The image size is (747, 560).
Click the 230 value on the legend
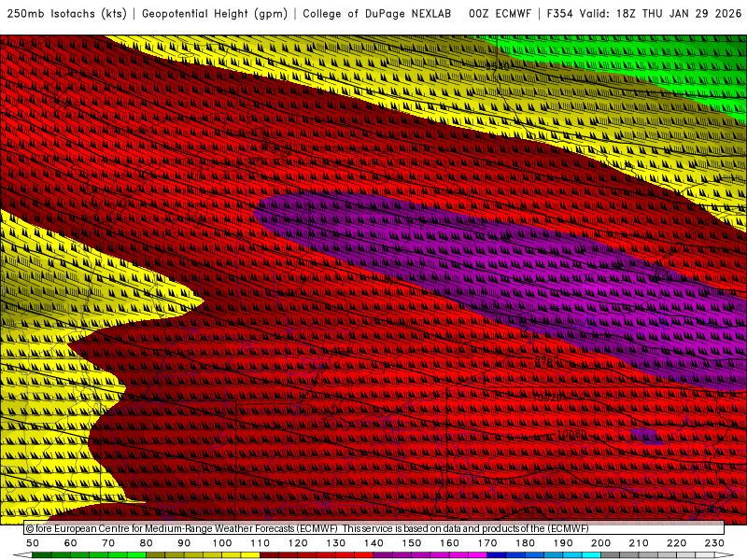714,543
